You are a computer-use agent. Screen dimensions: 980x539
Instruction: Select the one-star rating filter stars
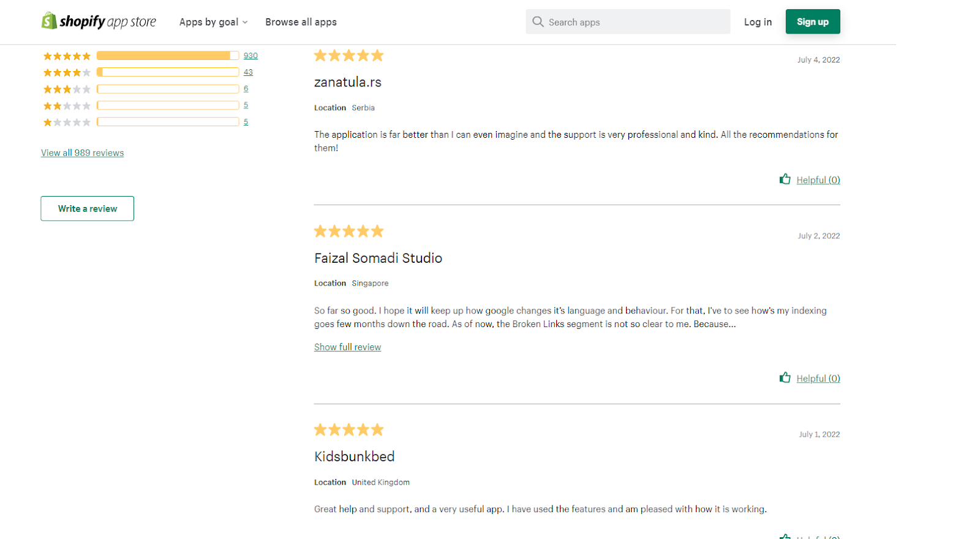[67, 123]
